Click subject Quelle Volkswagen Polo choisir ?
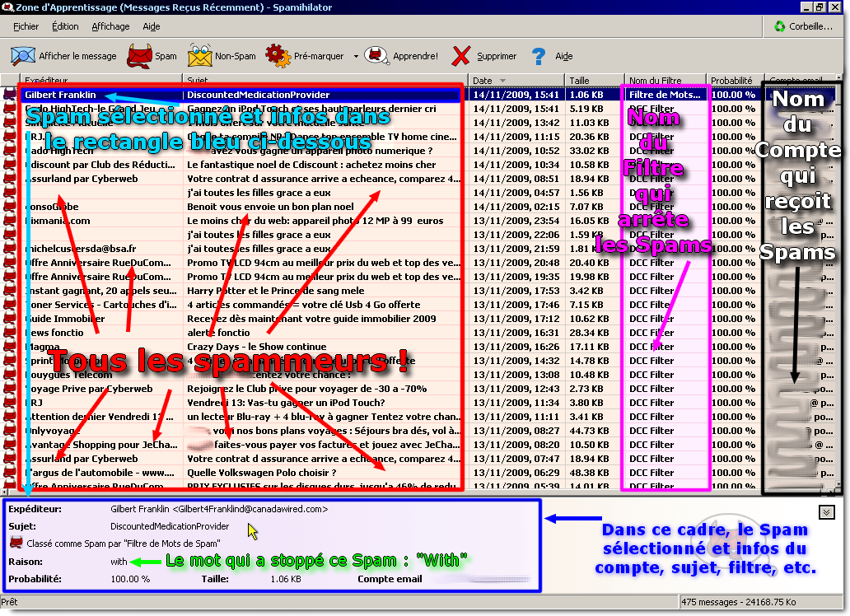 (x=261, y=473)
